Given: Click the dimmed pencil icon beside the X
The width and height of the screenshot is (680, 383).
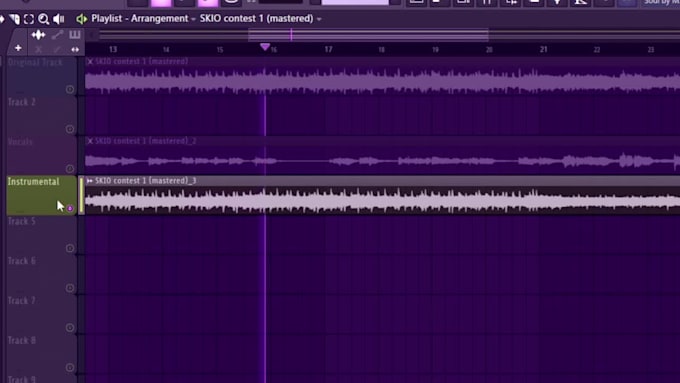Looking at the screenshot, I should point(57,49).
